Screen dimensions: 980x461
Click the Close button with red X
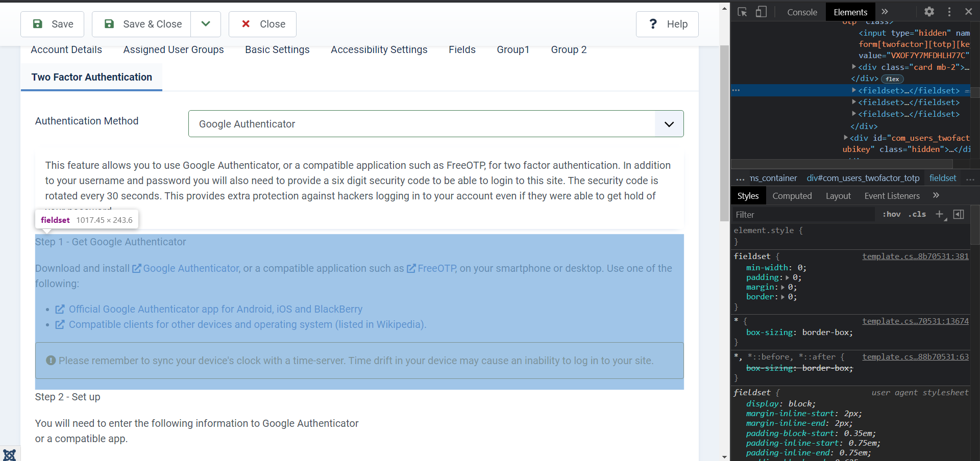point(262,24)
